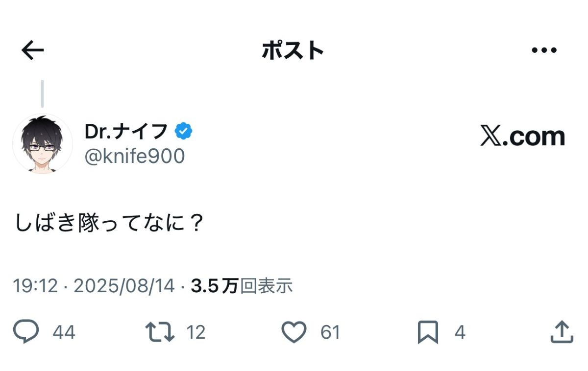Bookmark the post with the bookmark icon
The height and width of the screenshot is (371, 588).
click(427, 333)
